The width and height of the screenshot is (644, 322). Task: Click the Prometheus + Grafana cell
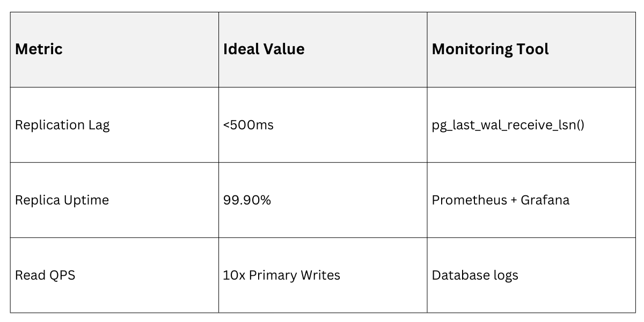[x=500, y=200]
